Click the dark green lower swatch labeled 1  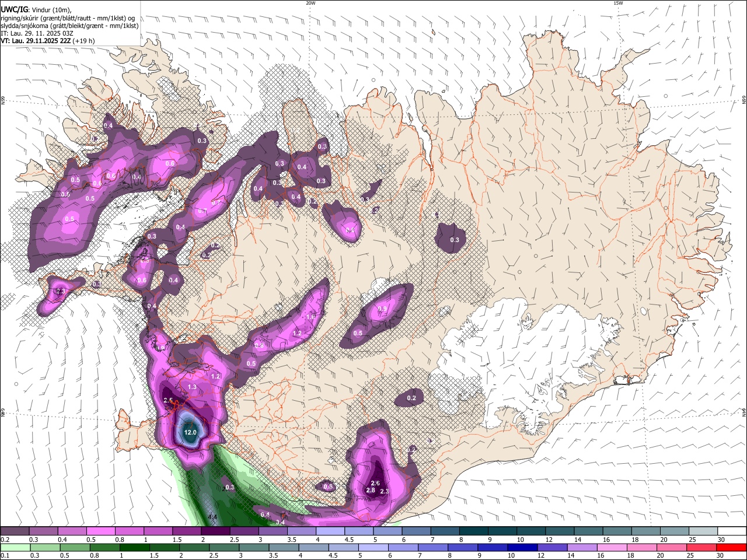pos(135,548)
